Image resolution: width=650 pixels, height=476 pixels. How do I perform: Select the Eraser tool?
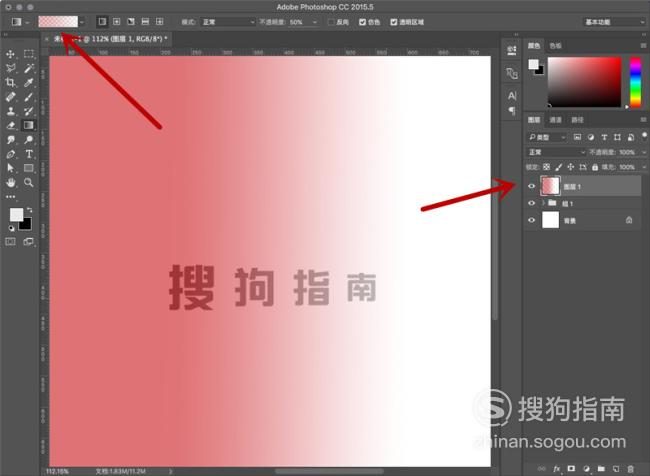tap(10, 125)
